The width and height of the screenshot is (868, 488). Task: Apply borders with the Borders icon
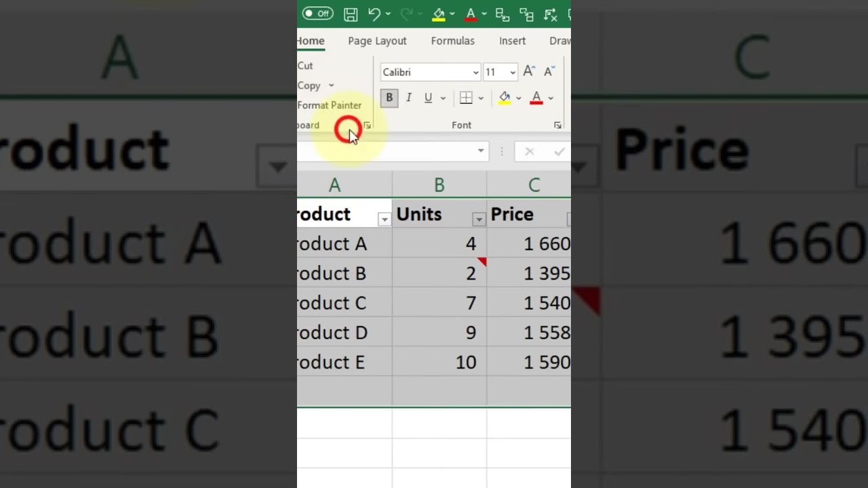click(466, 98)
